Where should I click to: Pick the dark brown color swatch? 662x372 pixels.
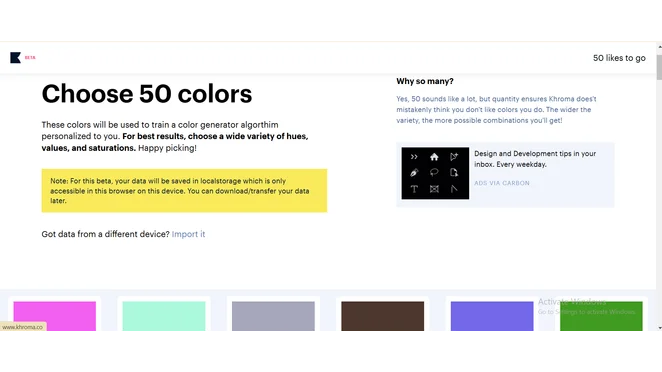coord(383,316)
